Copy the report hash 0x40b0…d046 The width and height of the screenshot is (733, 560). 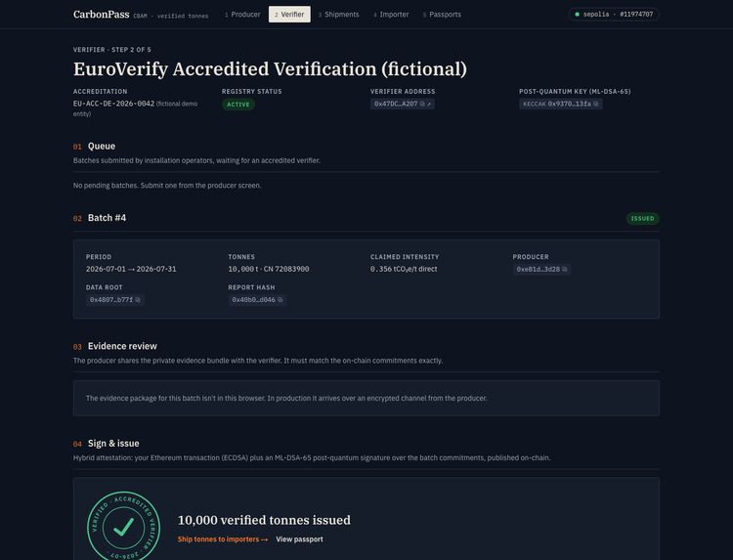pos(280,300)
